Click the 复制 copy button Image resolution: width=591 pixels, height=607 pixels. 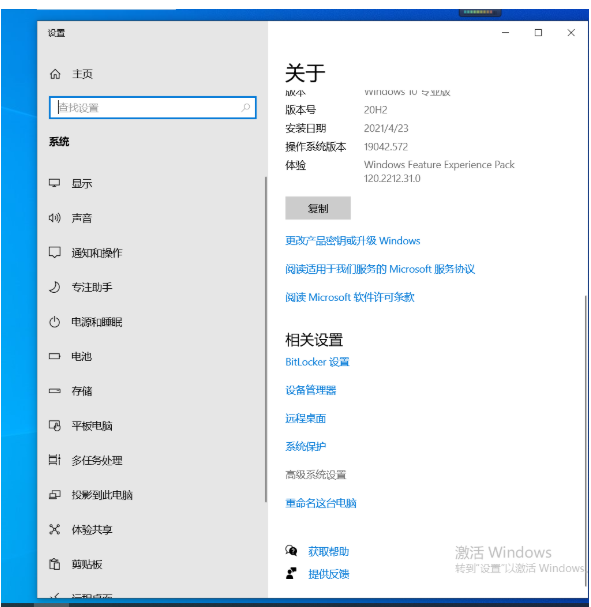click(x=318, y=208)
